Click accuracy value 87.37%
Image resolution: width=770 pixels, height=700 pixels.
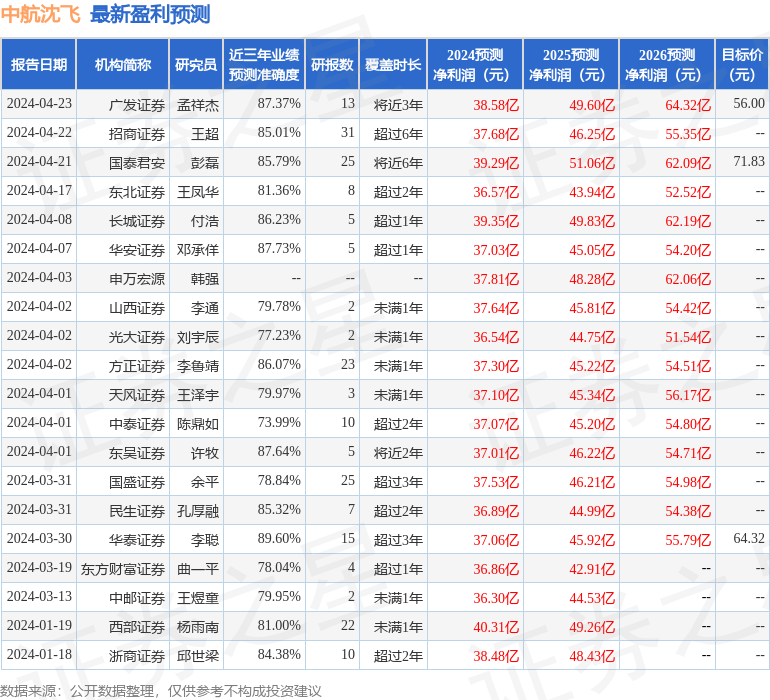point(279,104)
